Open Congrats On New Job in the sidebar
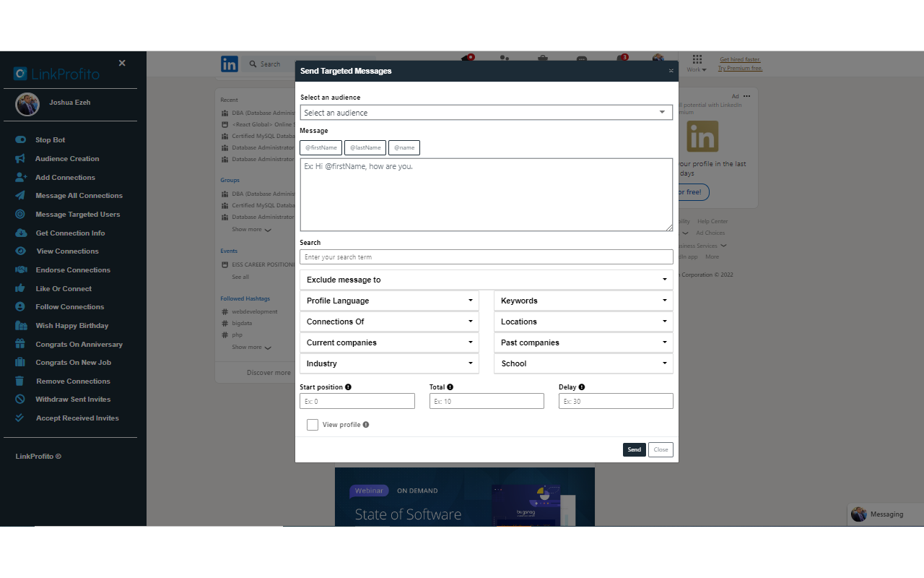Image resolution: width=924 pixels, height=578 pixels. (74, 362)
